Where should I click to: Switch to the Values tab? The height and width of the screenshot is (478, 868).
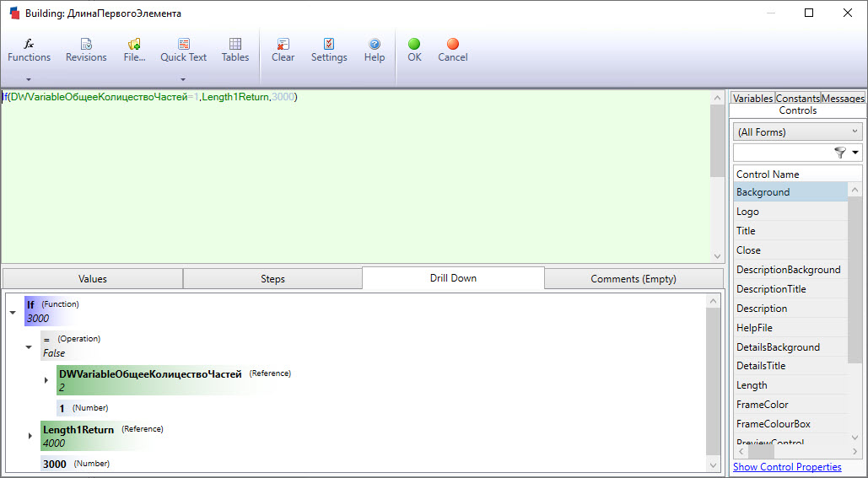click(x=93, y=279)
